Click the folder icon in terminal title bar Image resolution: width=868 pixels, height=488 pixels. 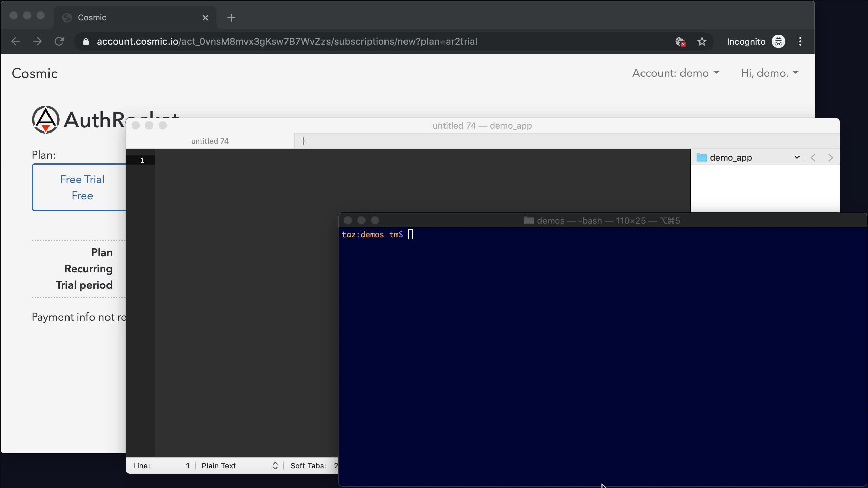point(529,221)
